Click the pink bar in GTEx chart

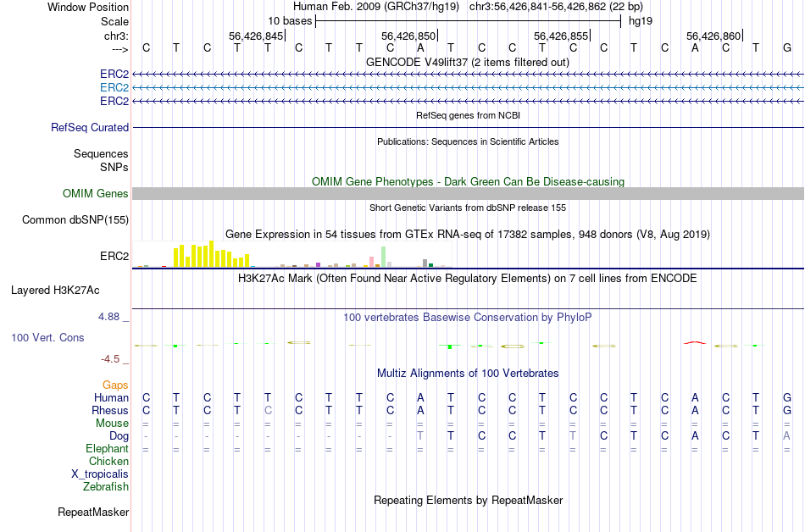[x=371, y=262]
